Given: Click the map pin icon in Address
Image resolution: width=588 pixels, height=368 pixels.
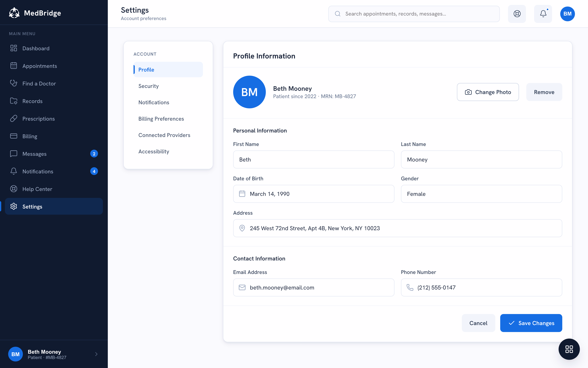Looking at the screenshot, I should [242, 228].
